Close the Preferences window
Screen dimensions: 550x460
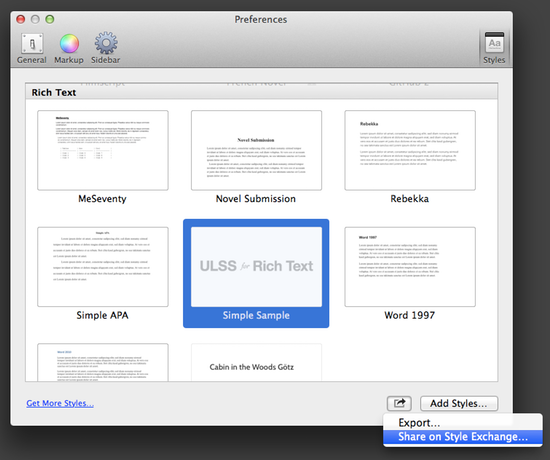click(x=21, y=19)
